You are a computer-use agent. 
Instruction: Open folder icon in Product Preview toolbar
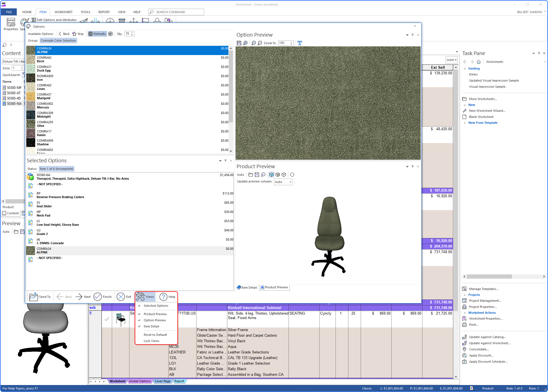pos(251,175)
